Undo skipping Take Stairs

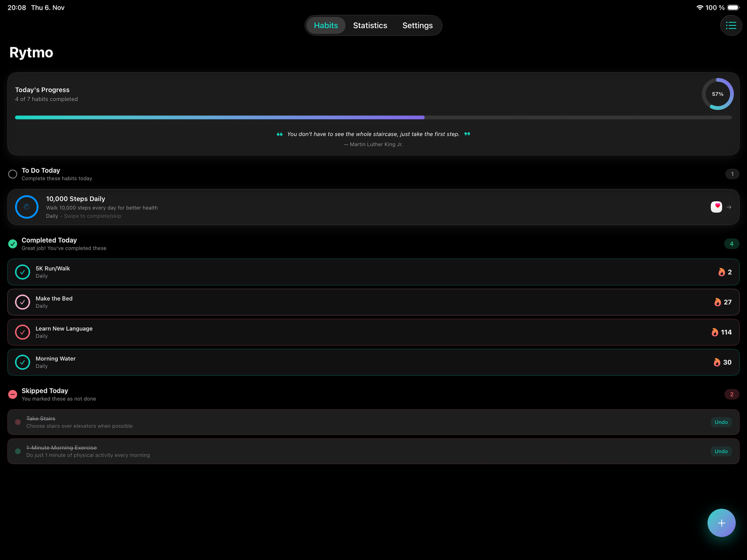click(x=721, y=422)
